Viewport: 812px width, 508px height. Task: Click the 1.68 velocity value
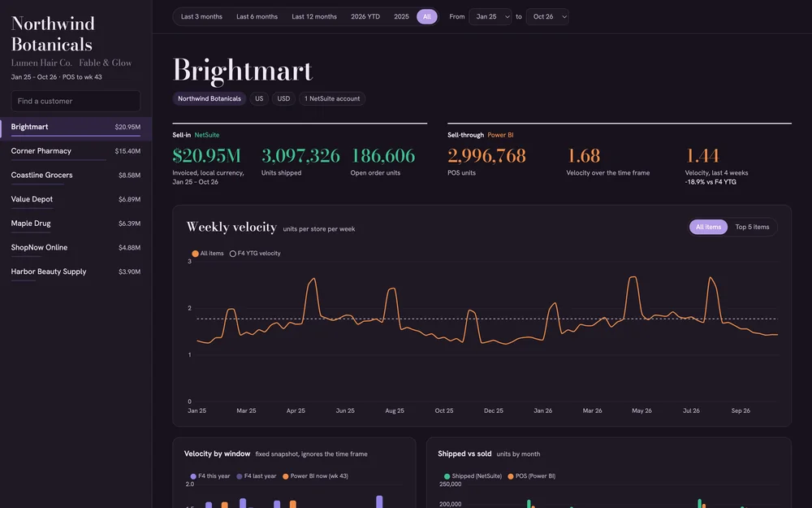pyautogui.click(x=583, y=155)
